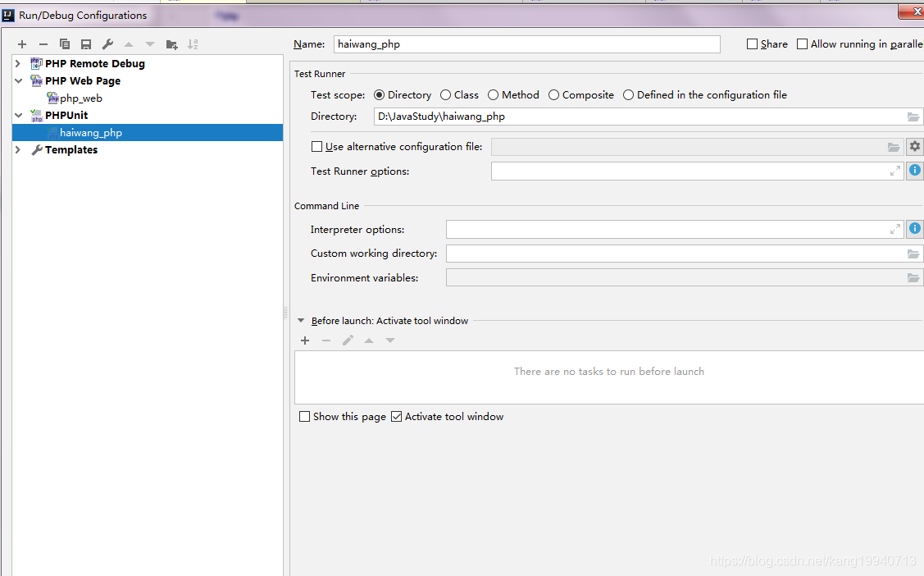924x576 pixels.
Task: Expand the PHP Remote Debug node
Action: click(x=18, y=64)
